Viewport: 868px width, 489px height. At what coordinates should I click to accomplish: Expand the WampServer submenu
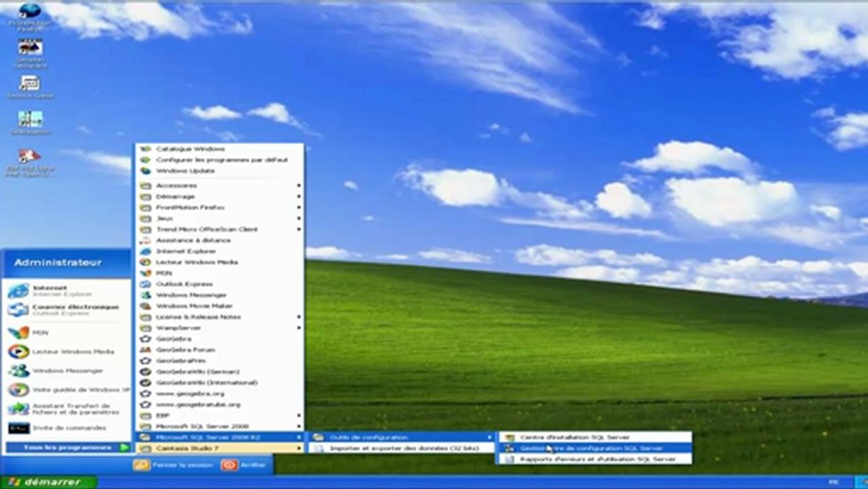220,327
